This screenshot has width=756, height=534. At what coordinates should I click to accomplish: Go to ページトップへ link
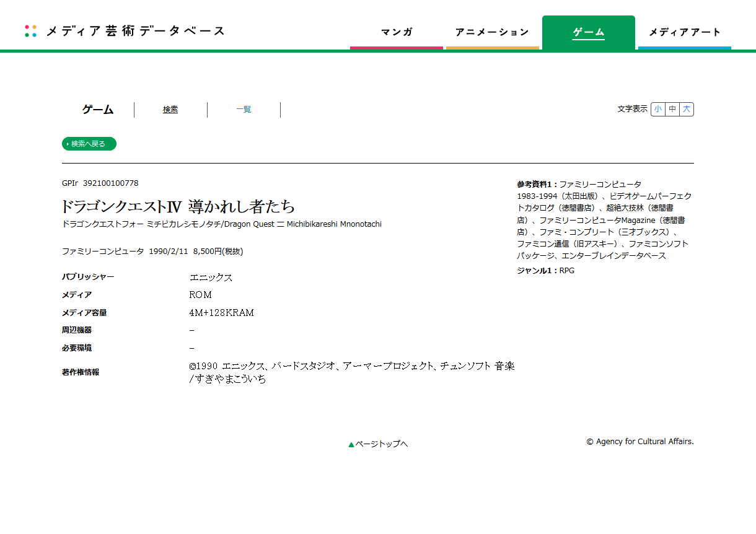[x=378, y=444]
